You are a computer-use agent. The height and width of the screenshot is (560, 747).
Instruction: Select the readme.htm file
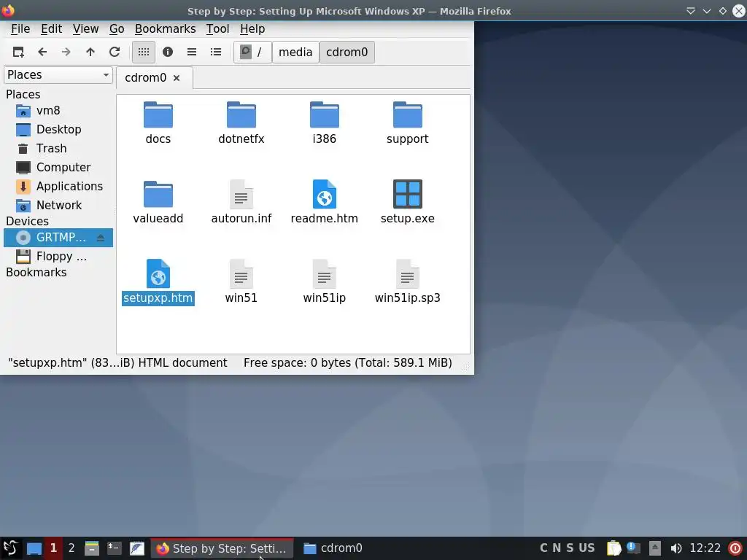click(325, 203)
